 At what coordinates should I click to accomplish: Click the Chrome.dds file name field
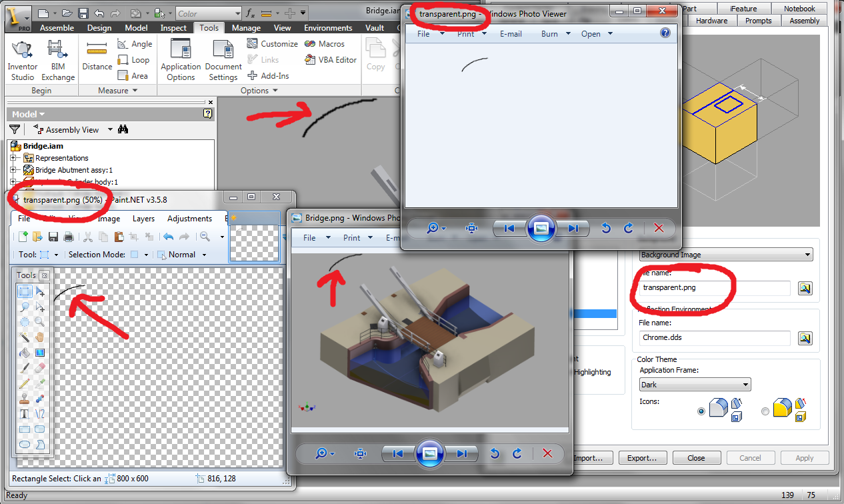[714, 338]
